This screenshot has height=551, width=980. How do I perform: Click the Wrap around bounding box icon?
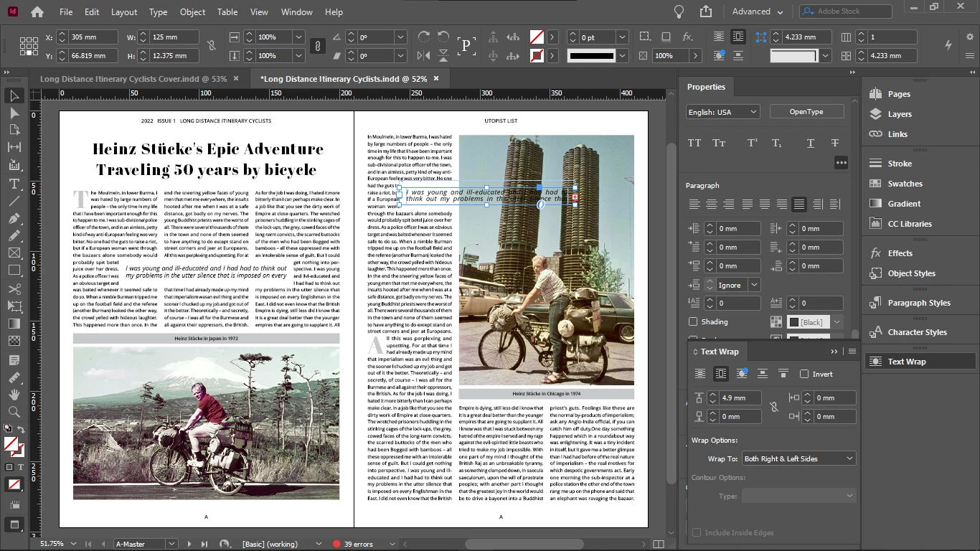coord(721,374)
